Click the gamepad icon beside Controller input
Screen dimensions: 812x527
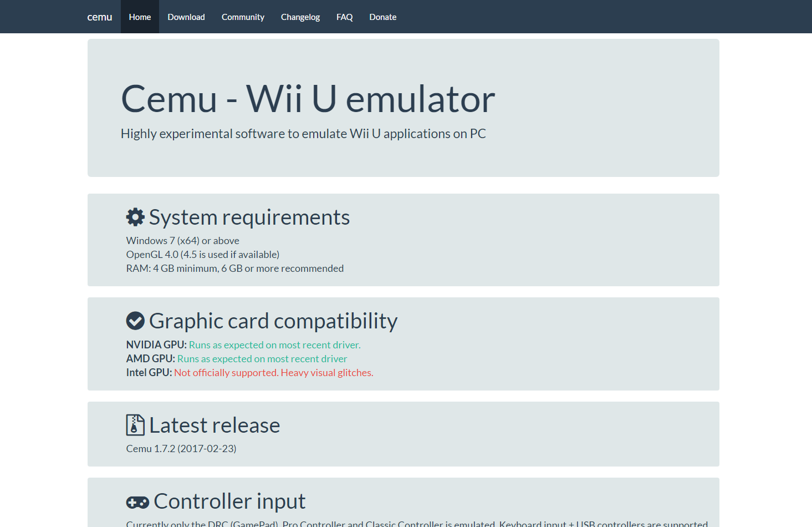pos(137,503)
